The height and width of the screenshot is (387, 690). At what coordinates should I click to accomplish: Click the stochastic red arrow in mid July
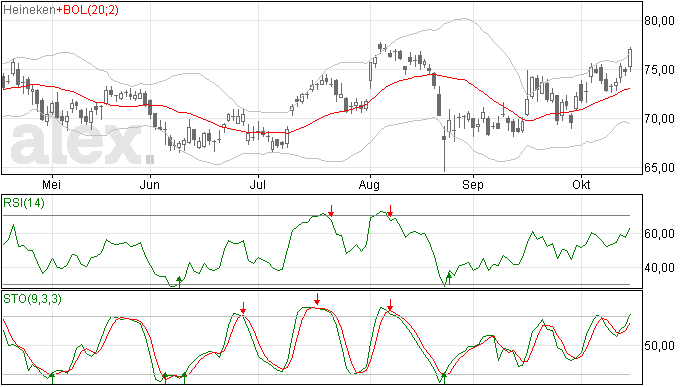point(317,299)
